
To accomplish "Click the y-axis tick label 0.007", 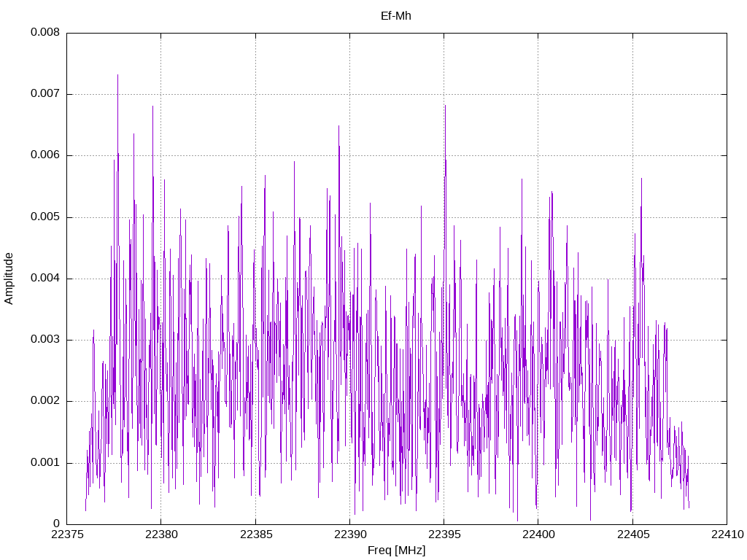I will (45, 94).
